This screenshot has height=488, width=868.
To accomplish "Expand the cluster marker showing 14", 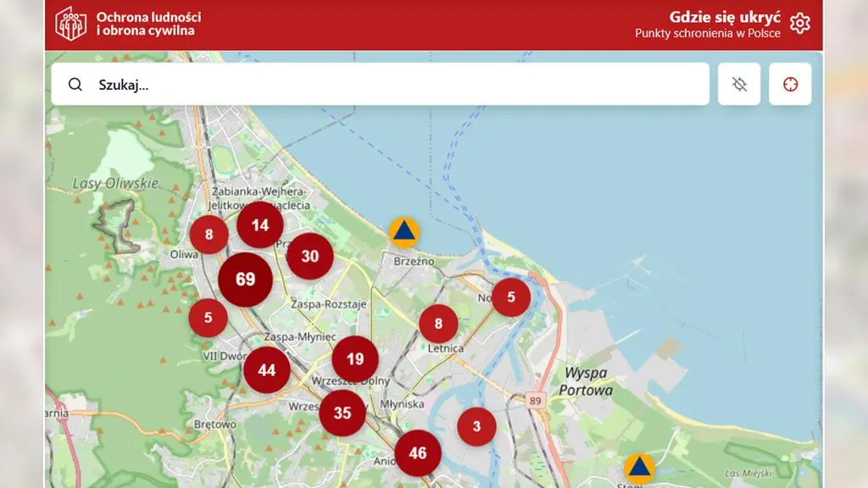I will coord(260,225).
